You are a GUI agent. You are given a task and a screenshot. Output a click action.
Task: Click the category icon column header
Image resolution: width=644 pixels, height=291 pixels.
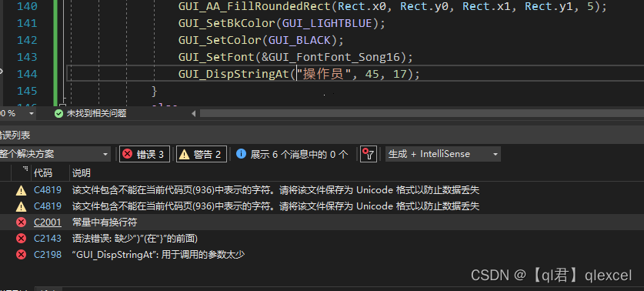(x=21, y=173)
